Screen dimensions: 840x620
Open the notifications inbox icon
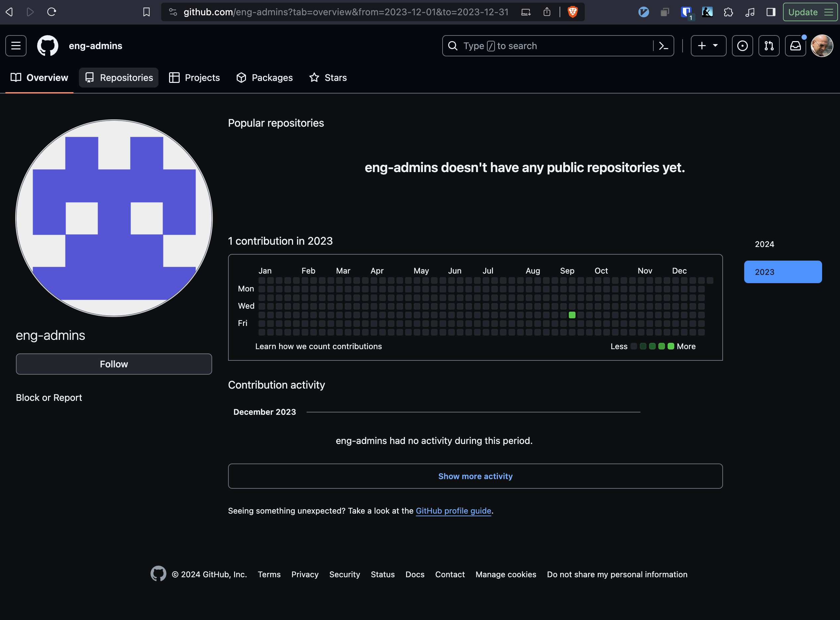[x=795, y=46]
